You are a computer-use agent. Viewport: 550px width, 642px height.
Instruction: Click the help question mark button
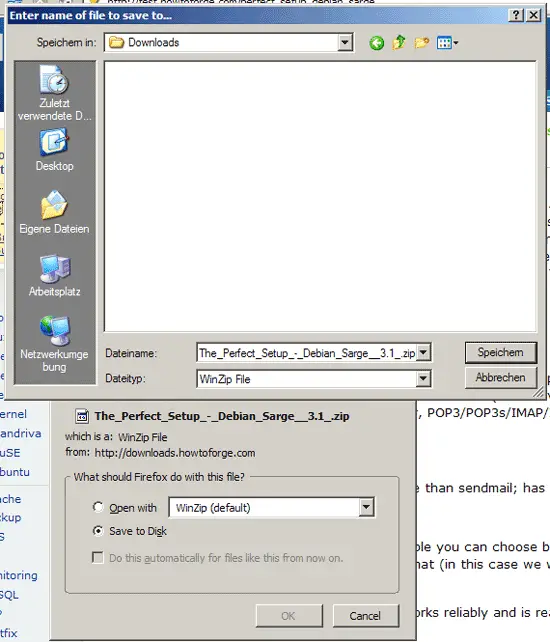coord(516,16)
